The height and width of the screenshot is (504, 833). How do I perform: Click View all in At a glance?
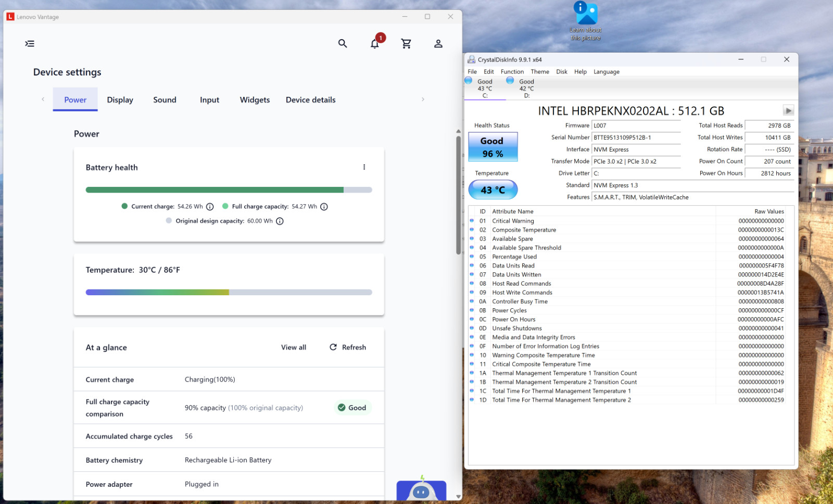[294, 347]
